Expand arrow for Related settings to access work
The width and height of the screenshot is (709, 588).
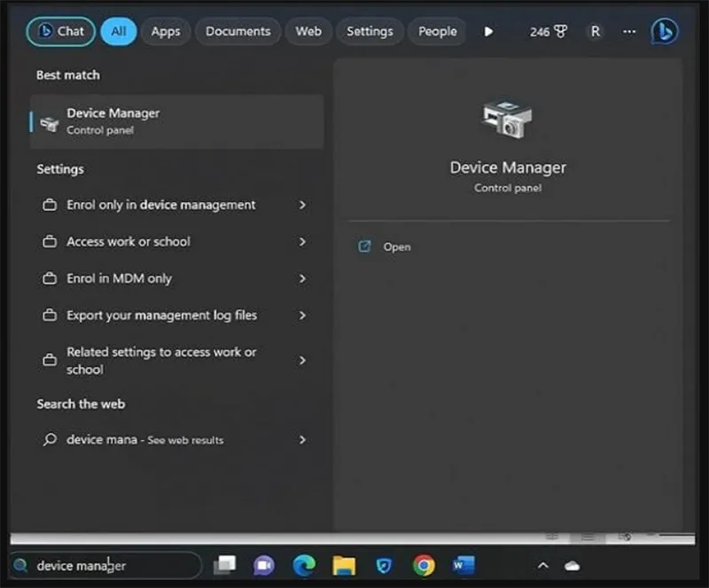[302, 360]
